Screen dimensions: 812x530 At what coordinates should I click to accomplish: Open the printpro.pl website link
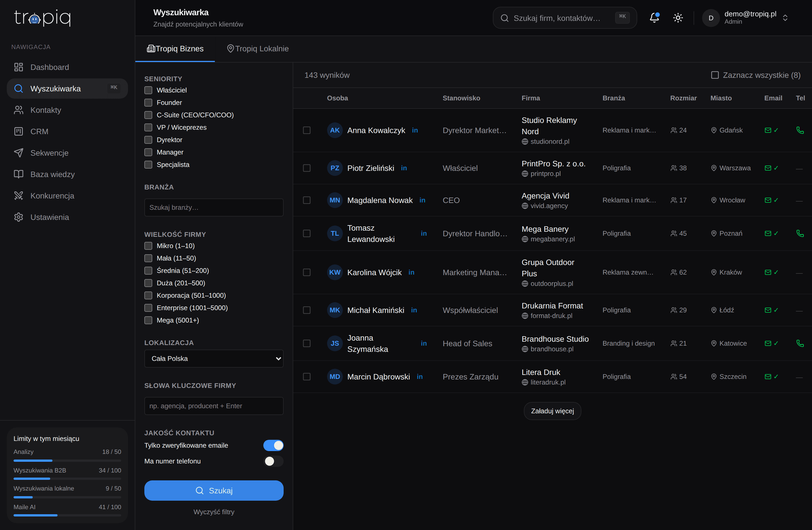click(x=546, y=174)
